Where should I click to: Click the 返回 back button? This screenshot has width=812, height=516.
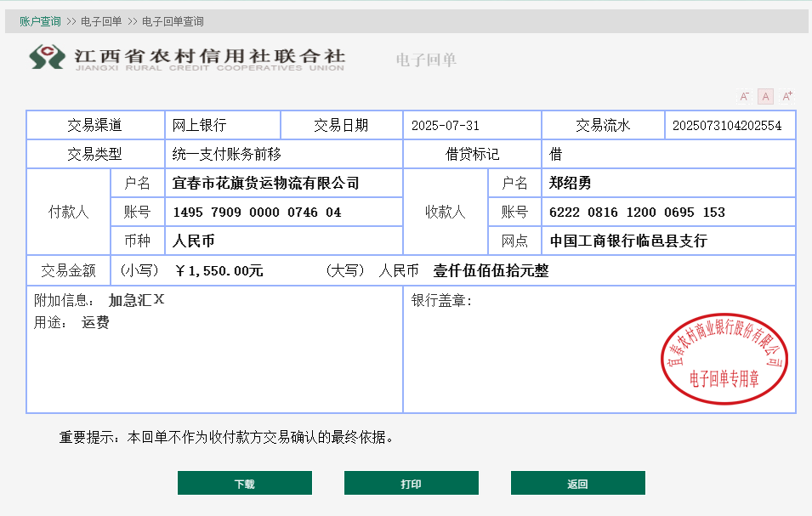(578, 483)
